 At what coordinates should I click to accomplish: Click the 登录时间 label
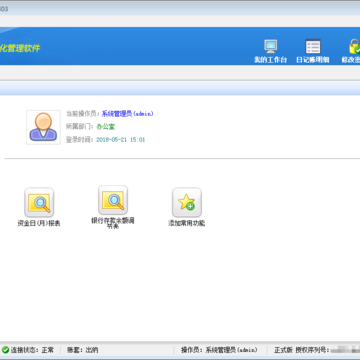[x=79, y=140]
